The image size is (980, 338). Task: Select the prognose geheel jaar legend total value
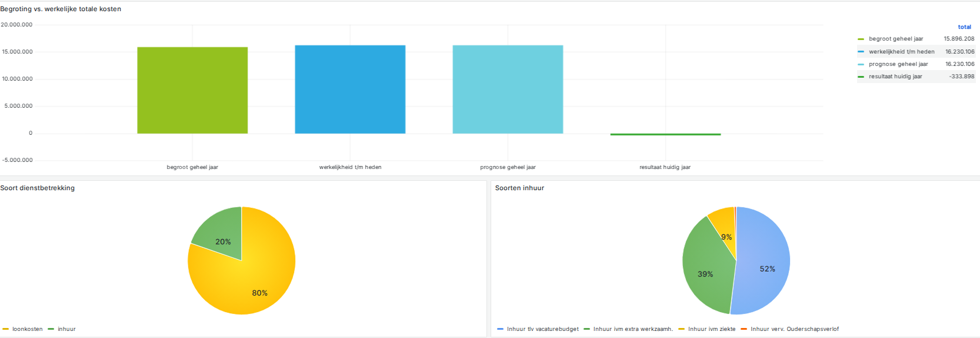coord(959,64)
